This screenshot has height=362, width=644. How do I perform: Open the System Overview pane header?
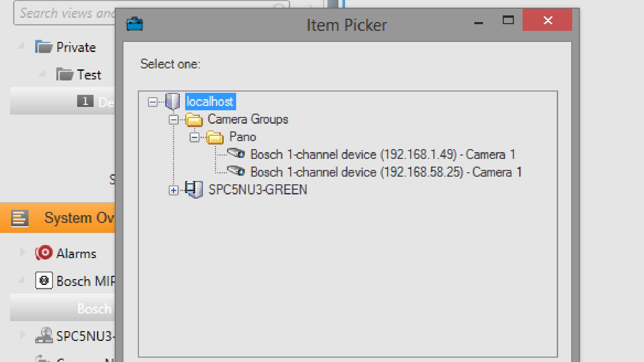pos(57,218)
